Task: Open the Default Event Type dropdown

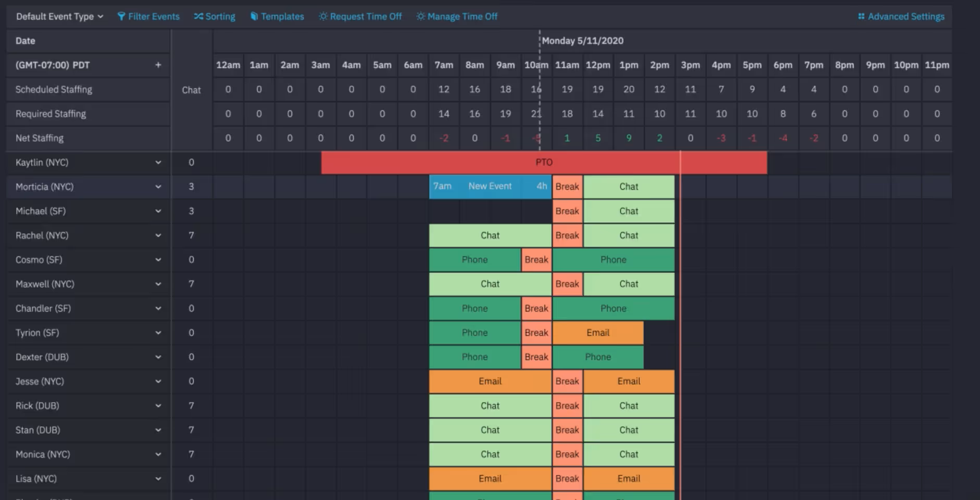Action: (59, 16)
